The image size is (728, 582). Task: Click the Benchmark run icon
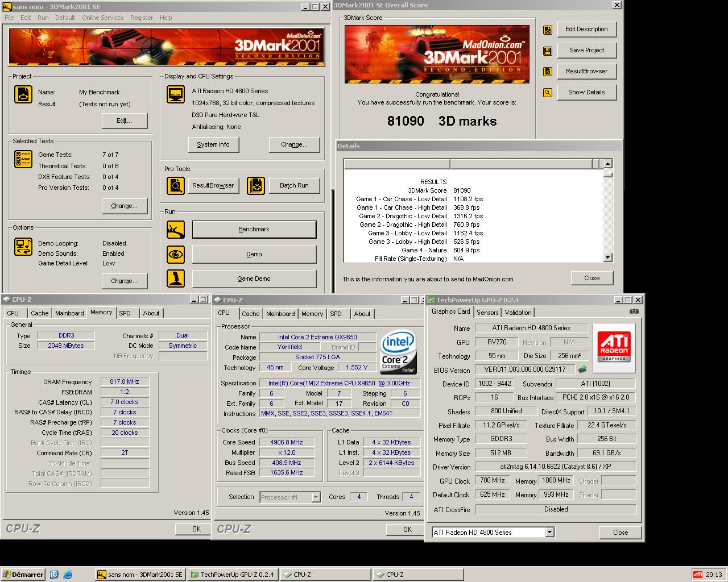pyautogui.click(x=176, y=230)
